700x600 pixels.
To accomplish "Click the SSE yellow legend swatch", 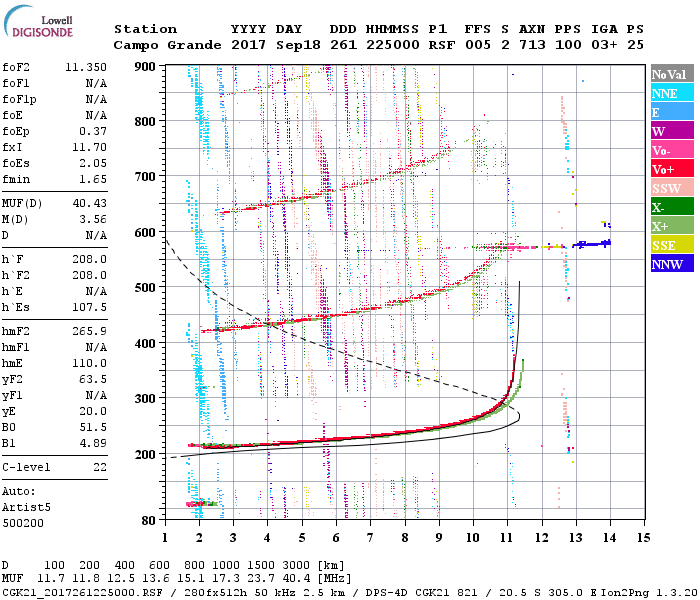I will tap(672, 245).
